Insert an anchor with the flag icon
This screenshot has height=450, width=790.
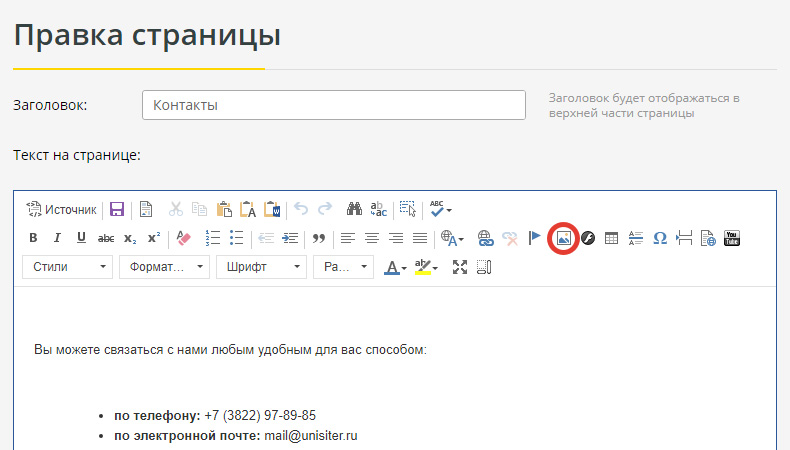click(535, 238)
